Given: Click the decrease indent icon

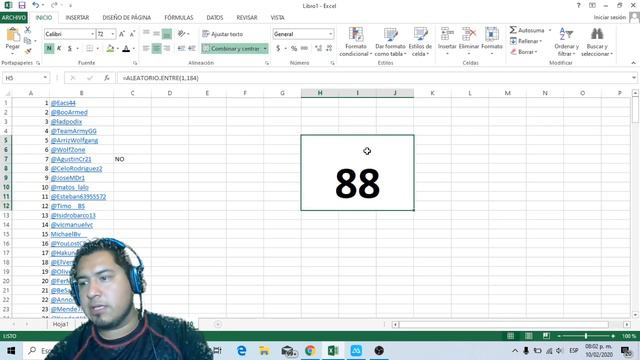Looking at the screenshot, I should pos(181,49).
